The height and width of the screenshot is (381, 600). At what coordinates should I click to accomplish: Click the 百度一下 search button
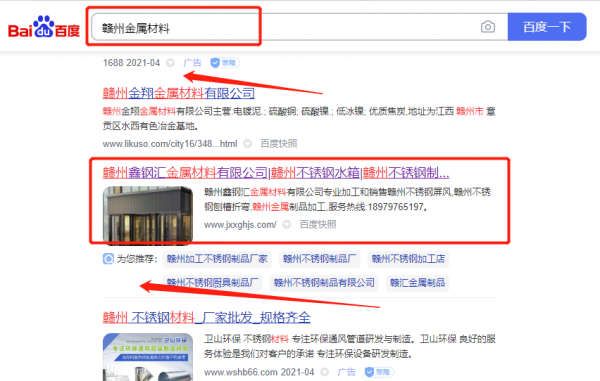547,27
